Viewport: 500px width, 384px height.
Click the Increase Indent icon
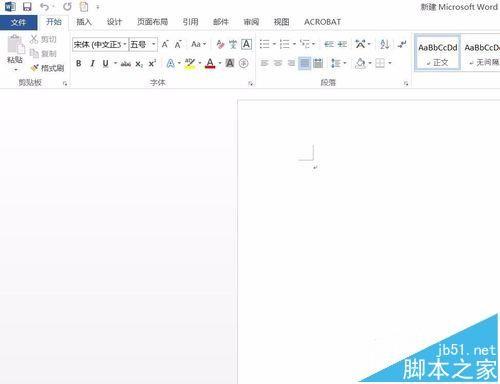(342, 44)
